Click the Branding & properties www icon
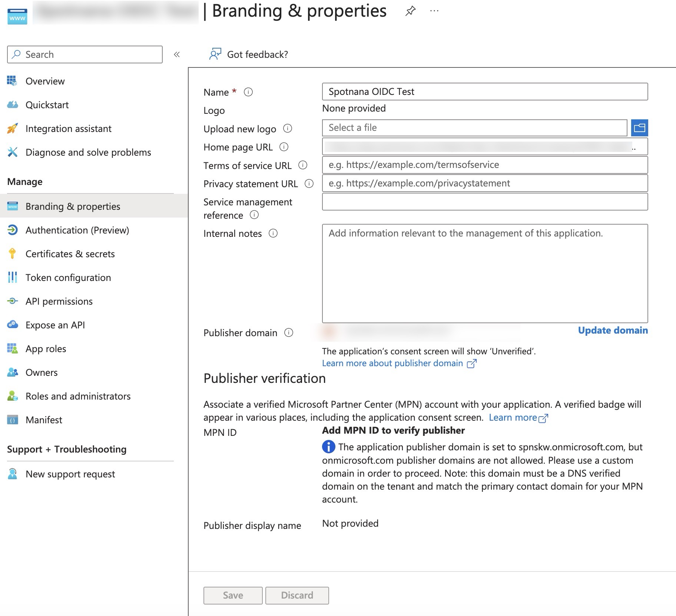The image size is (676, 616). [12, 206]
